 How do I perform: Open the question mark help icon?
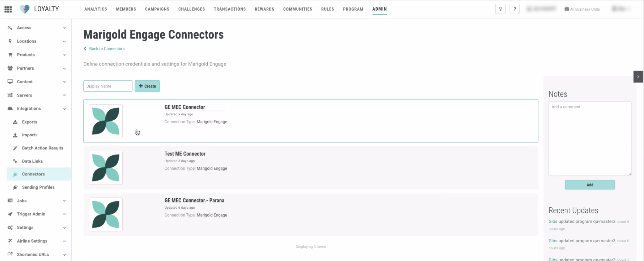click(514, 9)
